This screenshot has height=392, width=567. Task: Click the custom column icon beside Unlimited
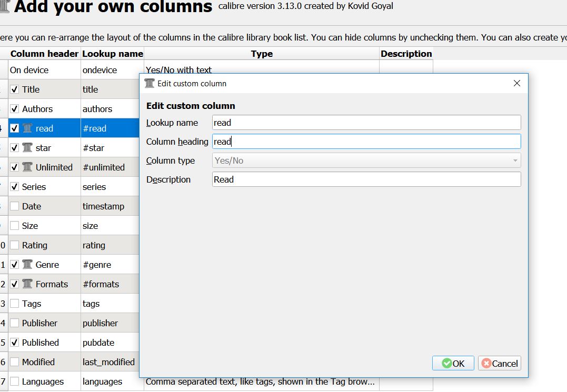tap(27, 167)
